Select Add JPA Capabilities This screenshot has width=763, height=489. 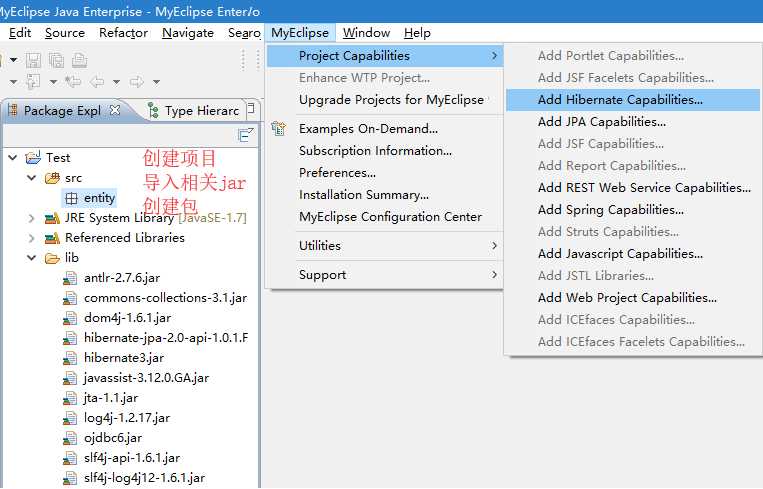tap(633, 122)
